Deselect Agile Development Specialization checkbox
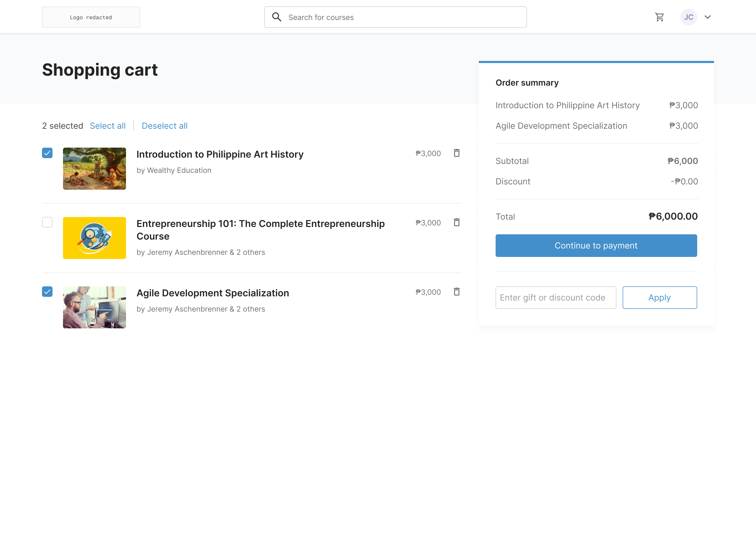This screenshot has width=756, height=538. (47, 292)
